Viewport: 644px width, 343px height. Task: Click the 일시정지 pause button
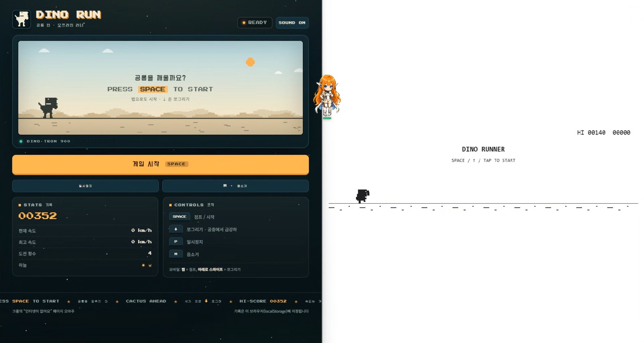tap(85, 186)
